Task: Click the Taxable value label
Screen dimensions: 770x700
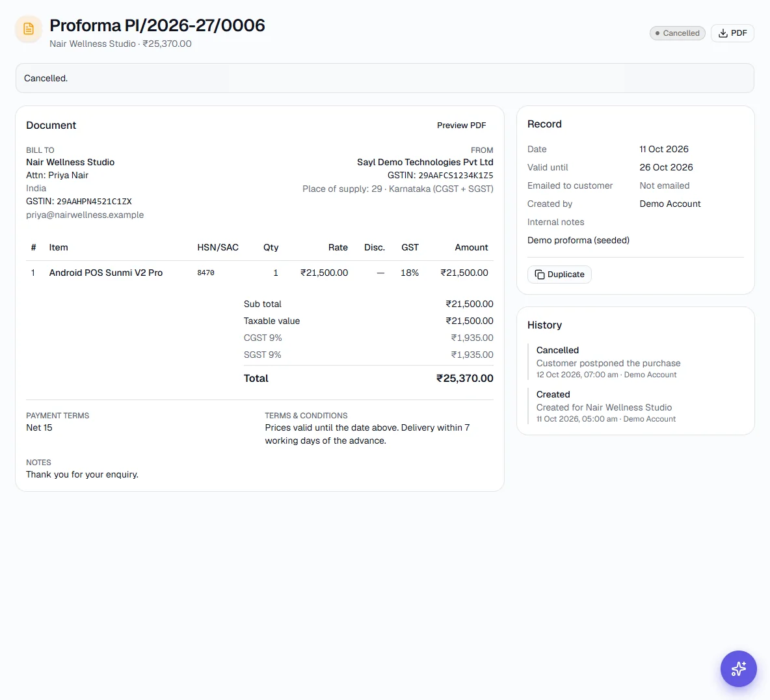Action: point(272,321)
